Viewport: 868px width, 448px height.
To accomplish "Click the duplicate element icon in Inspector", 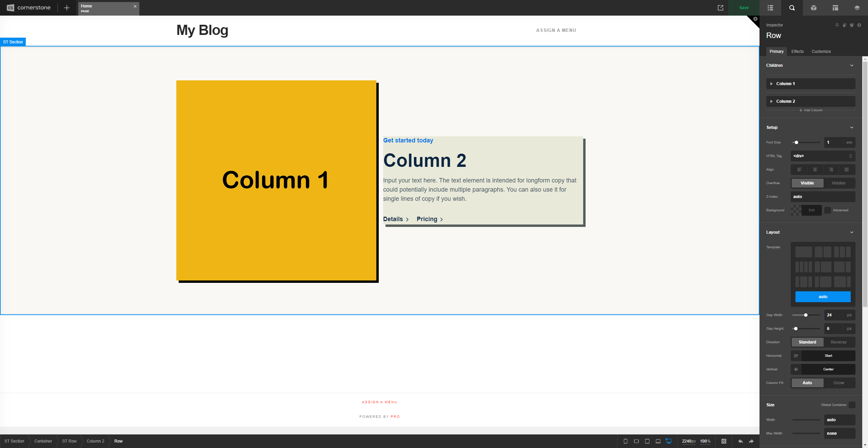I will coord(844,25).
